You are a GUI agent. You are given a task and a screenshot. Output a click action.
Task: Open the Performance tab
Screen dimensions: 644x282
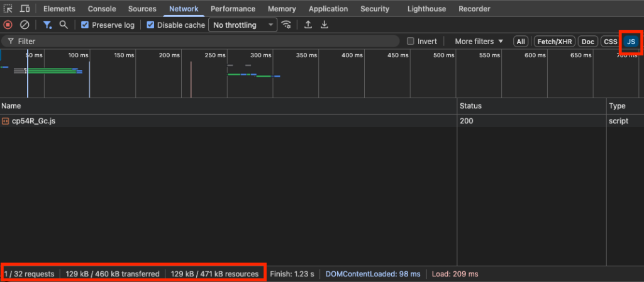click(233, 9)
